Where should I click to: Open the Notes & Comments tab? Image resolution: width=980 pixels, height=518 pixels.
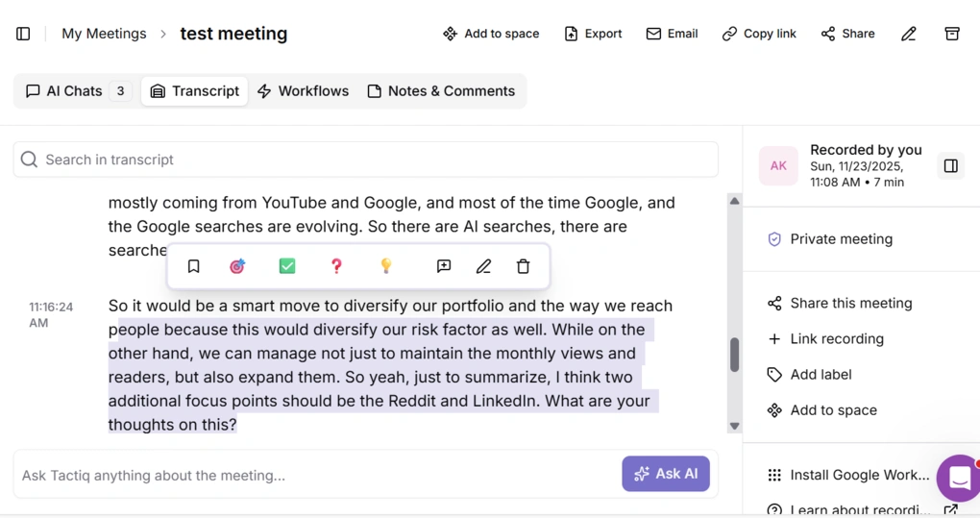441,91
